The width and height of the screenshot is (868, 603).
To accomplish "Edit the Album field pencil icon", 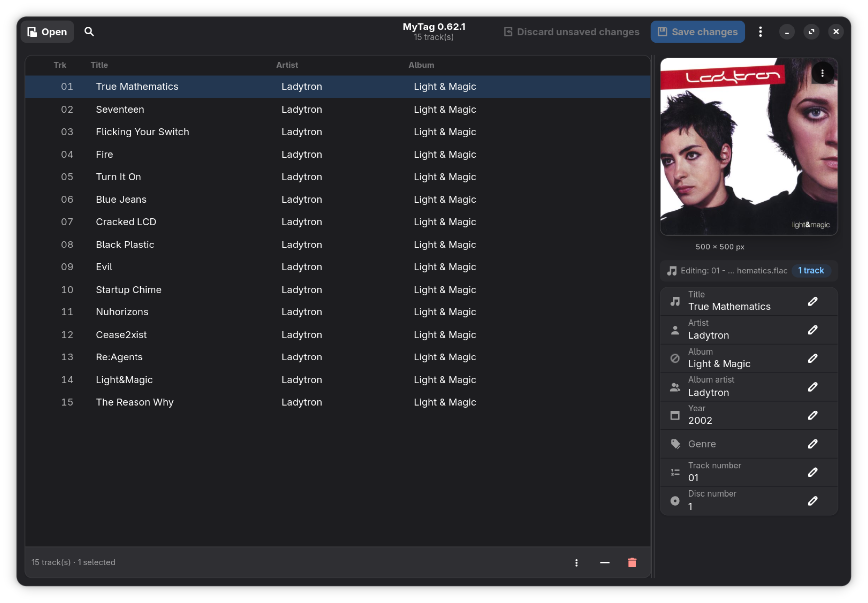I will tap(812, 358).
